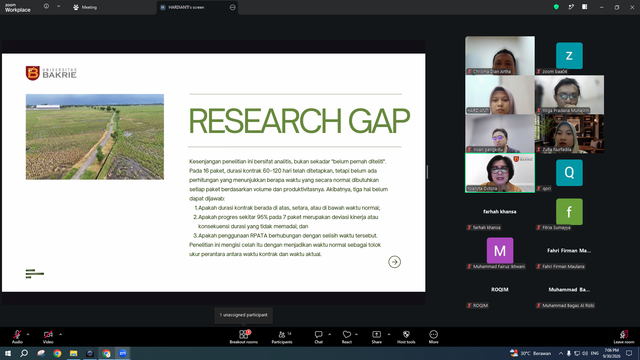Expand chat options arrow beside Chat

(329, 334)
